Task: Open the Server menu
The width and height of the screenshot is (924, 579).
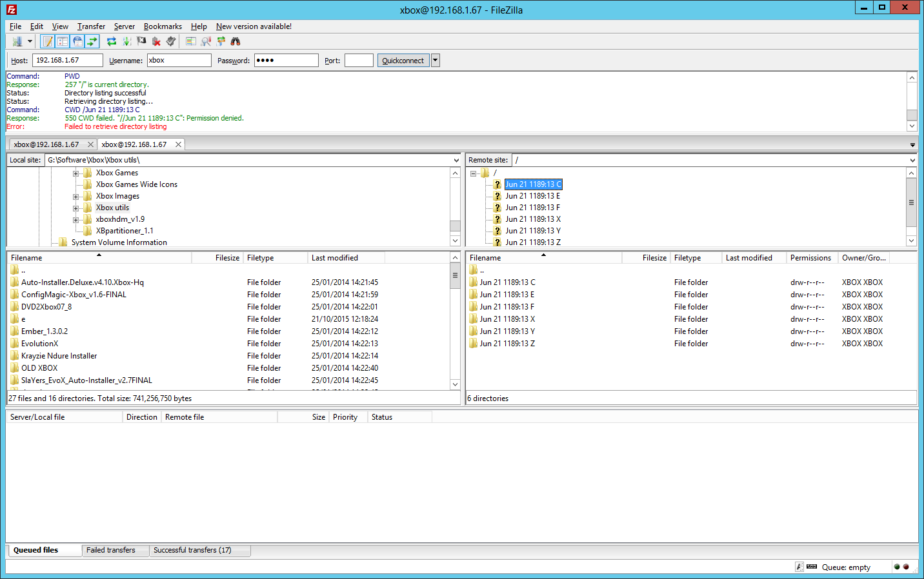Action: coord(125,26)
